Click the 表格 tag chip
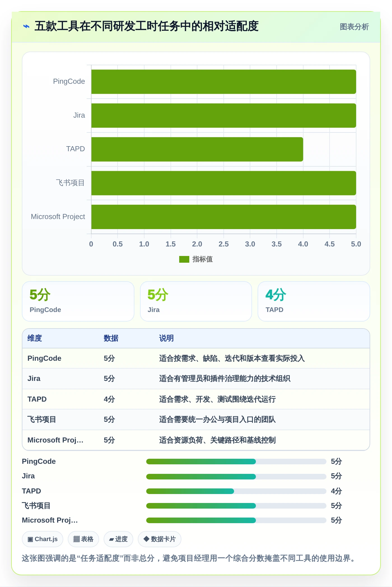 pyautogui.click(x=83, y=539)
